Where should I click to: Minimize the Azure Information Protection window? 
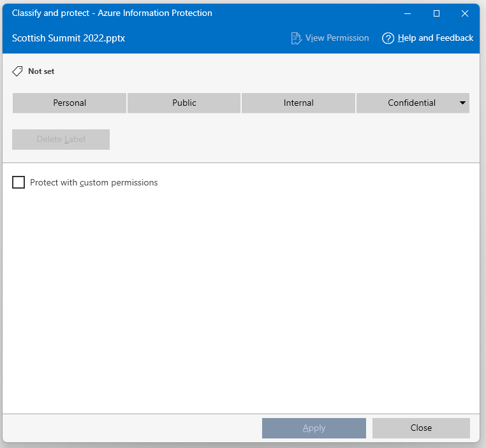(408, 13)
